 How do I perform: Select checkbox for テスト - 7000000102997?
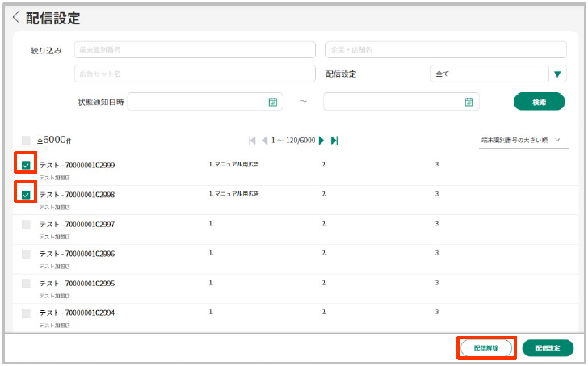[x=26, y=224]
